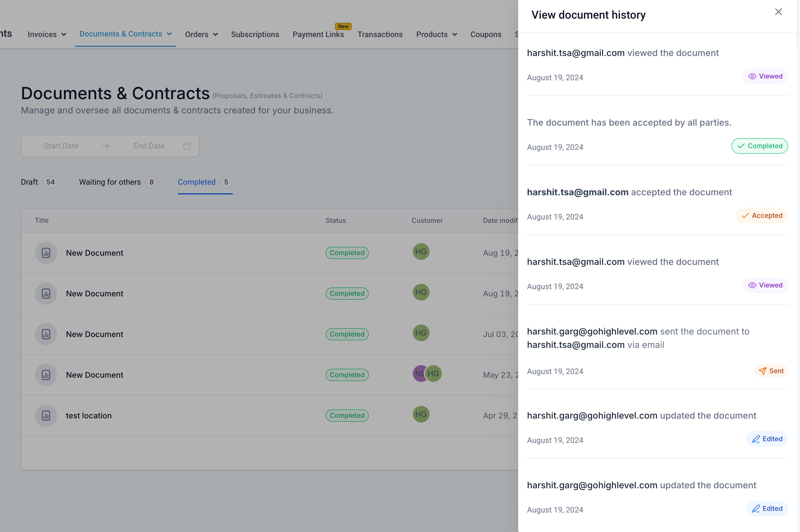Close the document history panel
Image resolution: width=800 pixels, height=532 pixels.
778,12
